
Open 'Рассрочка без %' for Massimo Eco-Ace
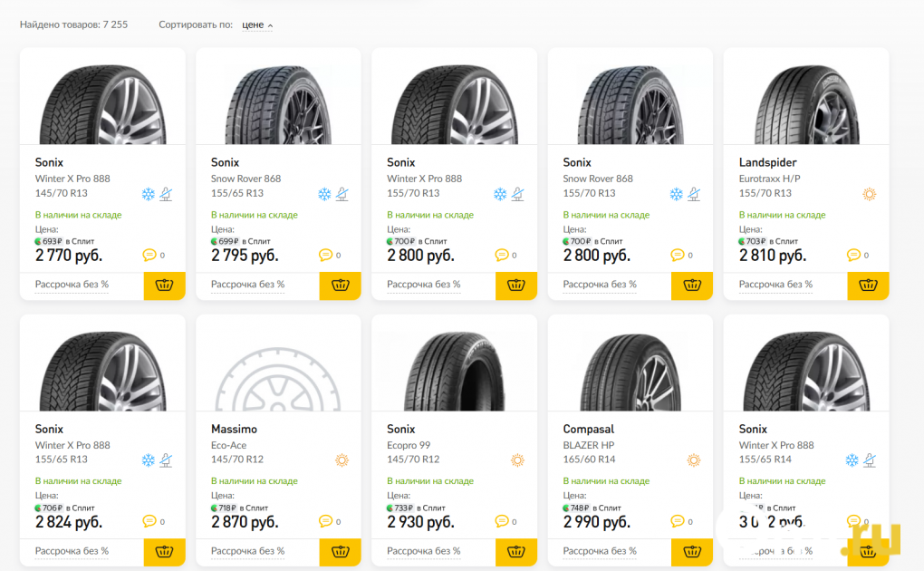pyautogui.click(x=247, y=551)
